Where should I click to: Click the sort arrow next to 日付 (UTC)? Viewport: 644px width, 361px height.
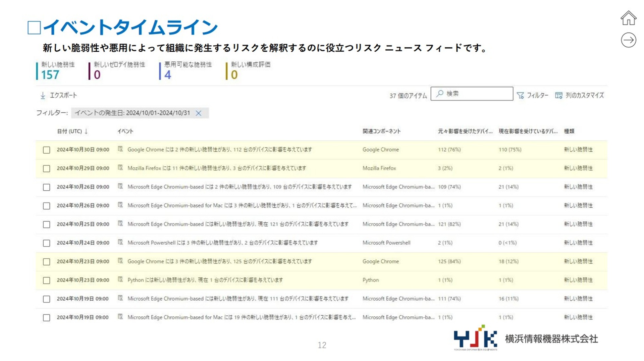click(x=86, y=131)
